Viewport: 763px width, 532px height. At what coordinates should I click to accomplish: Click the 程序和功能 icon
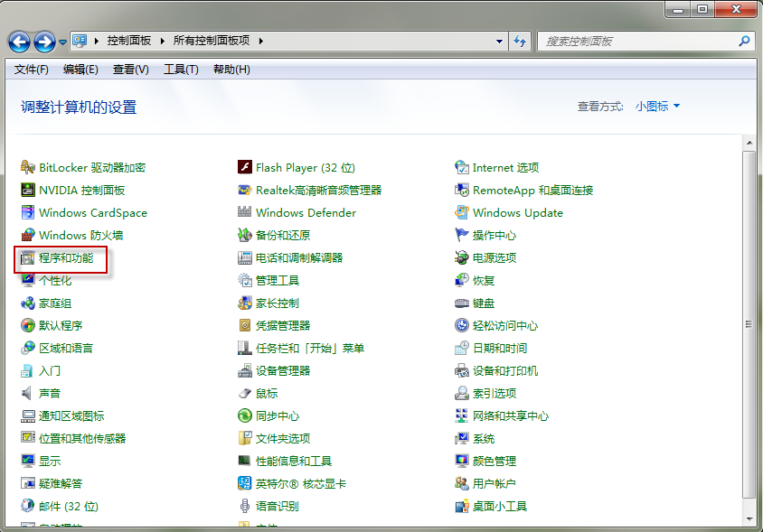click(x=28, y=257)
